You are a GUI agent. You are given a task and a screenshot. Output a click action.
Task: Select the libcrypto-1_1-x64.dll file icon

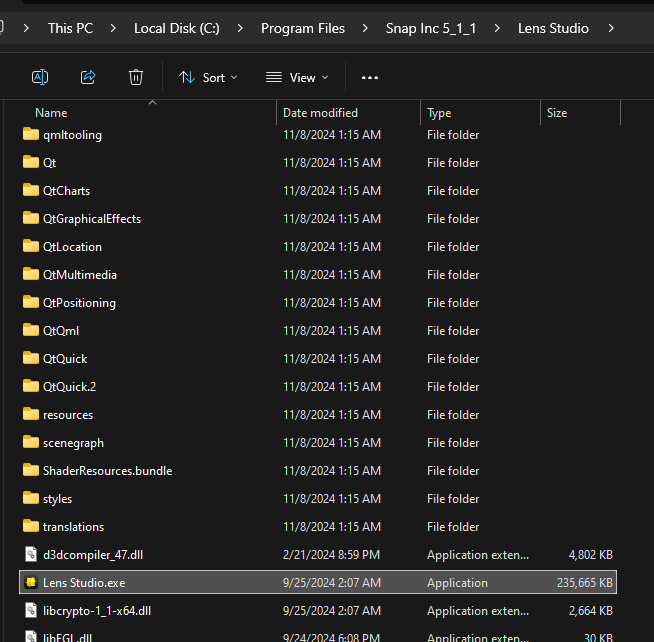click(x=31, y=610)
